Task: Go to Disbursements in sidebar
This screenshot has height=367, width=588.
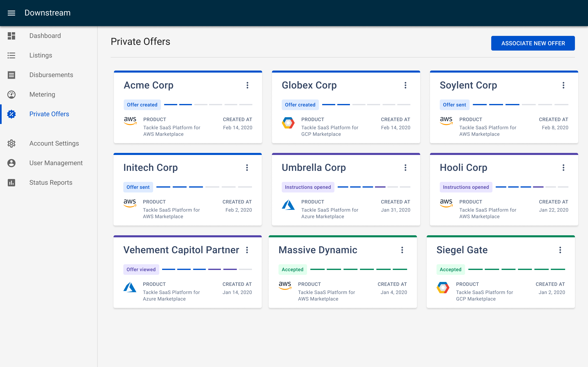Action: pos(51,75)
